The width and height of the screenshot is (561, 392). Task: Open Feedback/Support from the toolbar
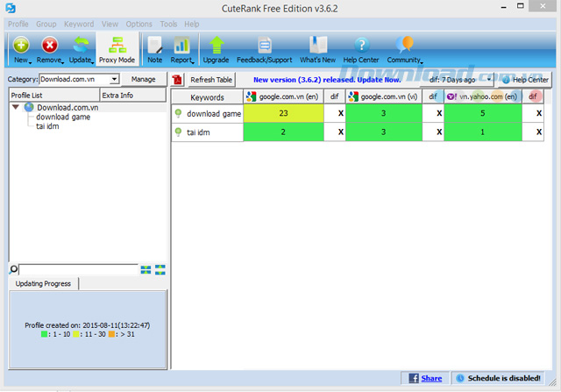(x=264, y=46)
